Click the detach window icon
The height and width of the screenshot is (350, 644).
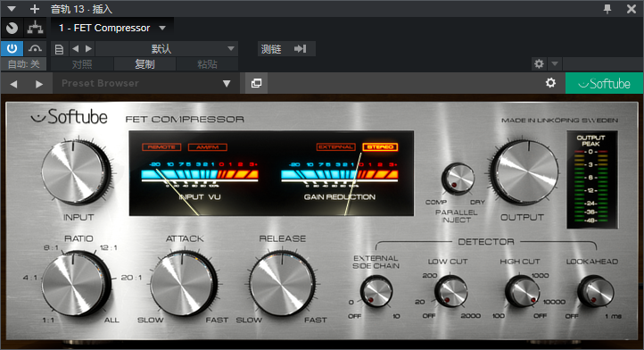[256, 83]
